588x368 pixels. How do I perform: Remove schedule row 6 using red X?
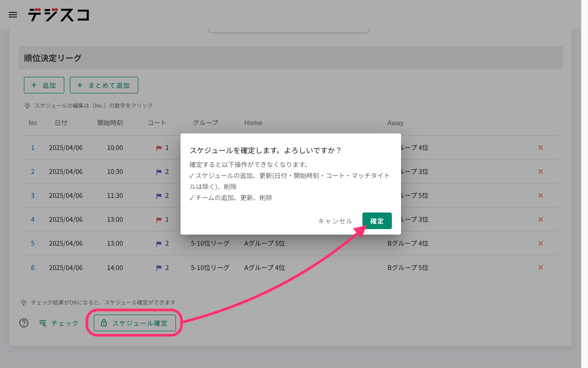coord(541,267)
